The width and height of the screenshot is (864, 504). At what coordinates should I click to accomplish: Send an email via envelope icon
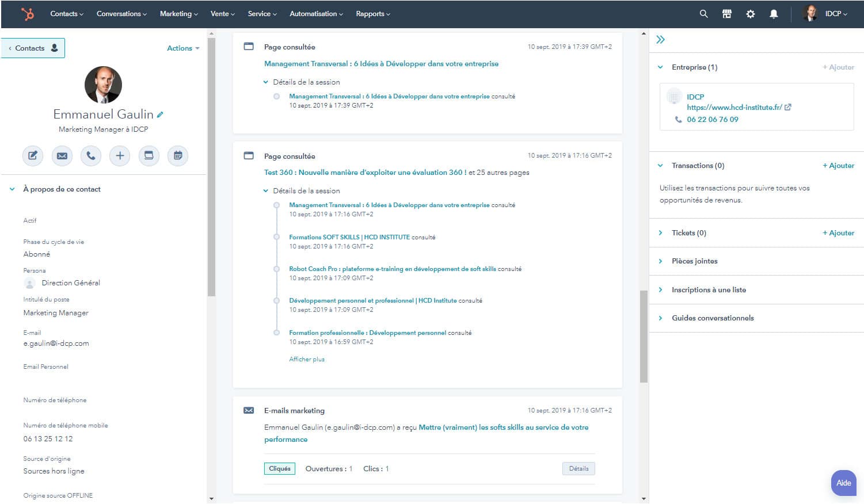coord(62,155)
